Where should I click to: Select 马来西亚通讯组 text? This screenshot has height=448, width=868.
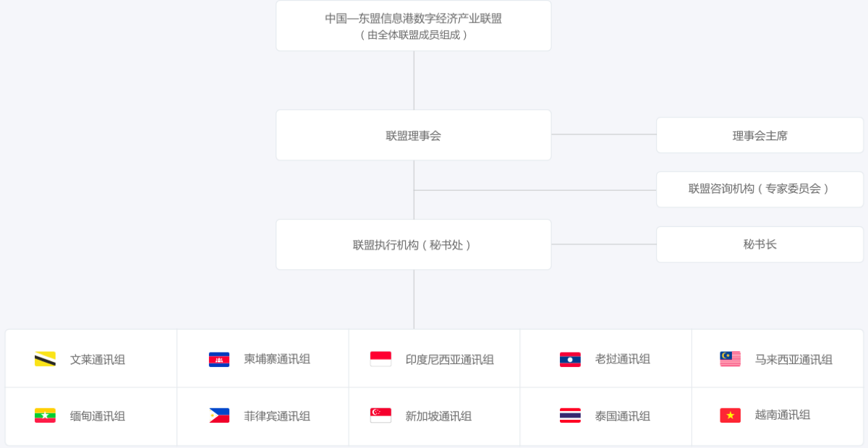tap(793, 359)
